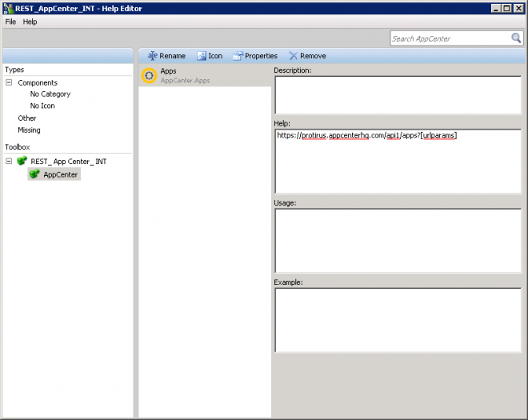Screen dimensions: 528x420
Task: Collapse the REST_ App Center_ INT node
Action: point(9,162)
